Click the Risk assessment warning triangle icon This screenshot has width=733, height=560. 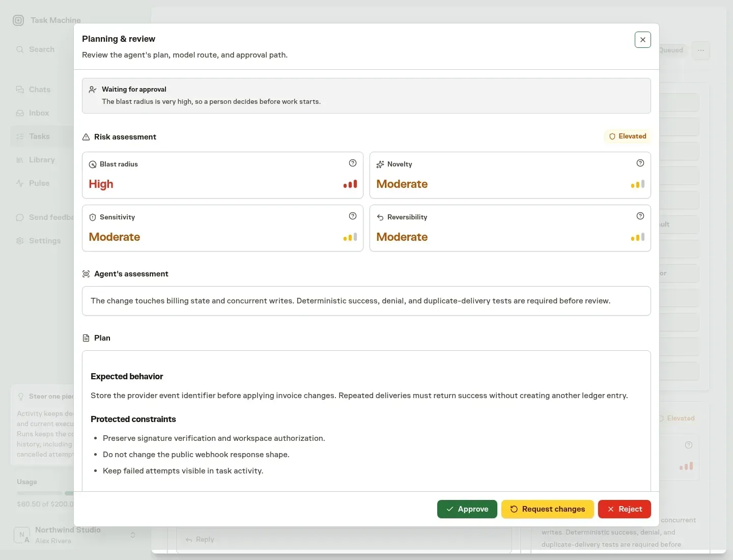[86, 137]
